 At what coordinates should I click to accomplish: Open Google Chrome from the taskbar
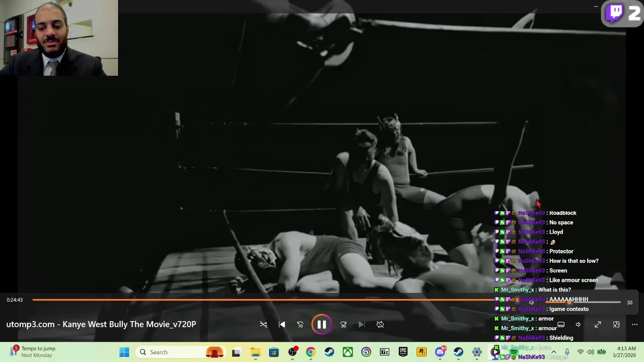310,352
